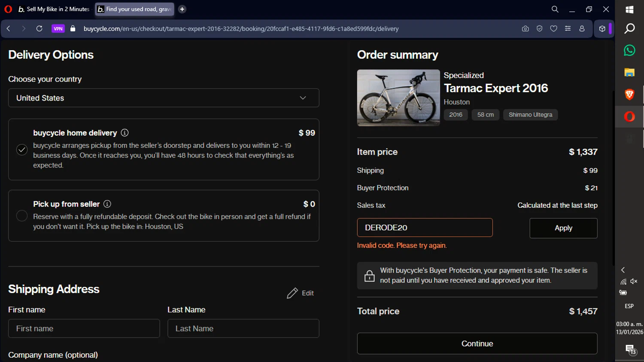Click the Tarmac Expert 2016 title
The width and height of the screenshot is (644, 362).
(496, 88)
